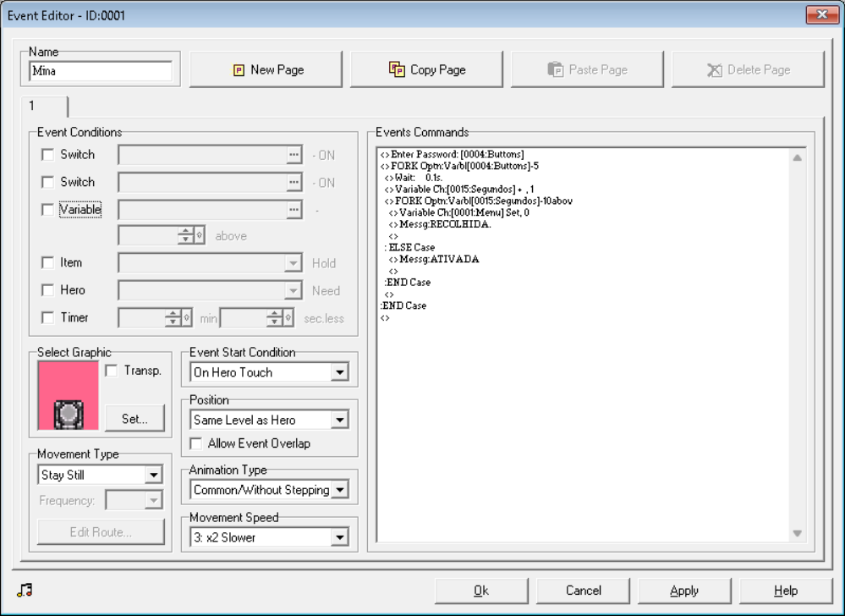Select the Wait: 0.1s command line
Image resolution: width=845 pixels, height=616 pixels.
point(414,178)
